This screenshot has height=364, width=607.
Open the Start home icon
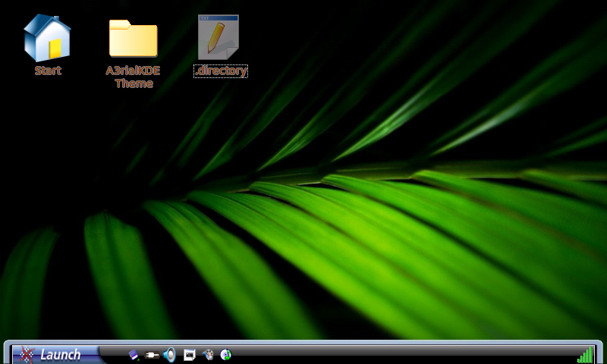click(47, 37)
